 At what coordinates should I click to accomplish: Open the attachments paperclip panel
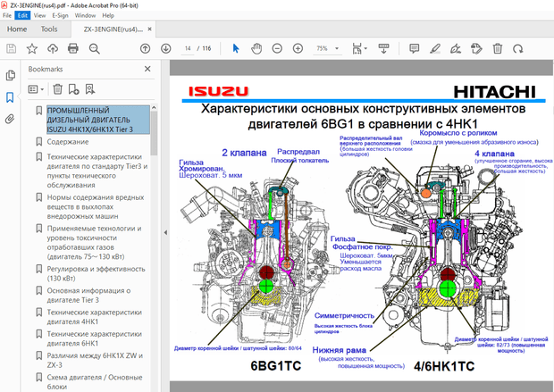(x=10, y=119)
